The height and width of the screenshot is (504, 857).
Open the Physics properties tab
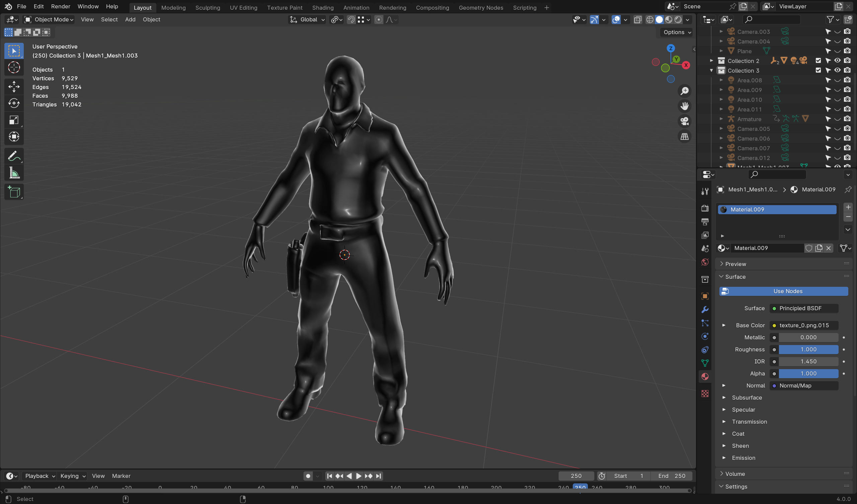[x=705, y=336]
